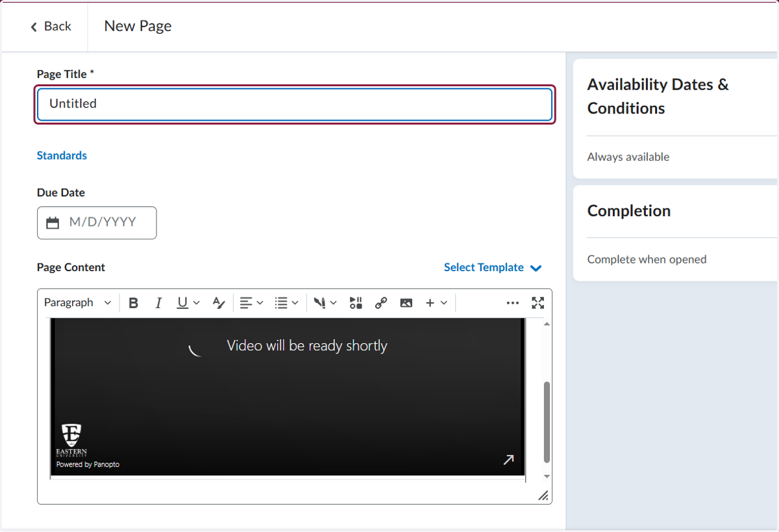Select the text color tool
The height and width of the screenshot is (532, 779).
click(219, 303)
